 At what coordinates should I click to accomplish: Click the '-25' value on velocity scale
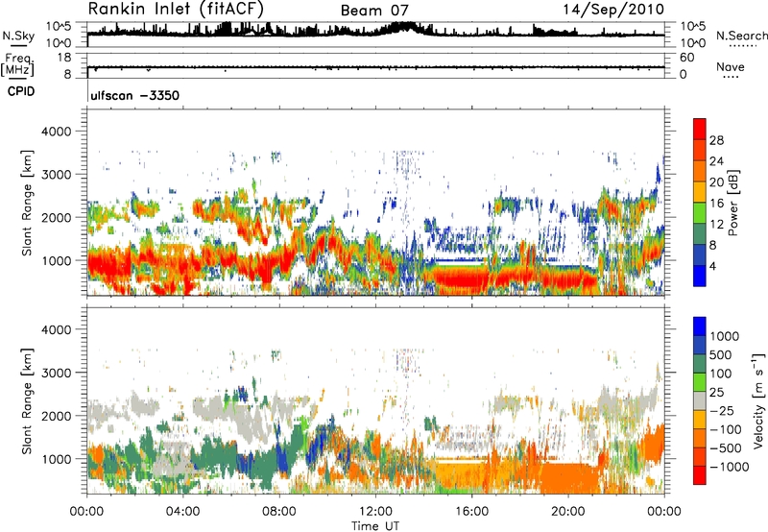coord(720,410)
